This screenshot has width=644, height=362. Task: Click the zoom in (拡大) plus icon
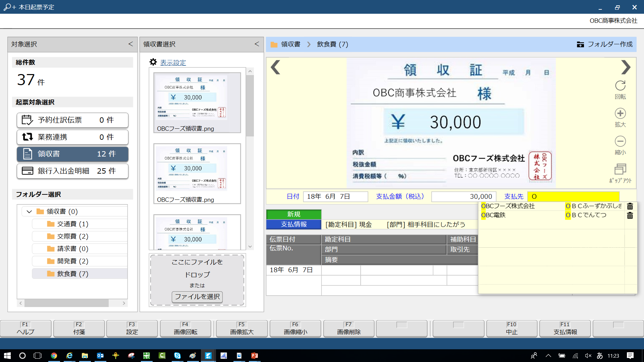[620, 113]
